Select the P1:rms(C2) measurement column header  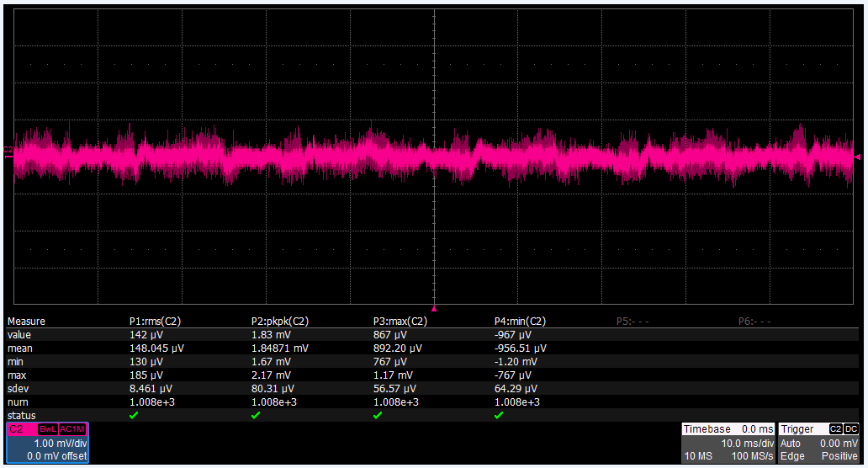155,322
